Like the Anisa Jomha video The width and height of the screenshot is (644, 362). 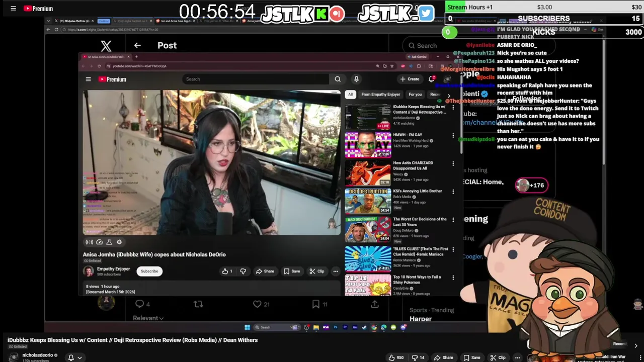tap(227, 271)
